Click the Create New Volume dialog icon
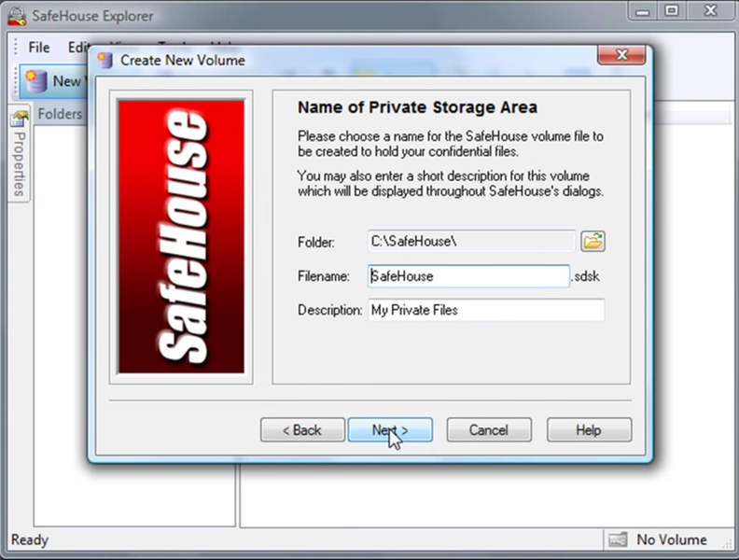739x560 pixels. [x=105, y=61]
